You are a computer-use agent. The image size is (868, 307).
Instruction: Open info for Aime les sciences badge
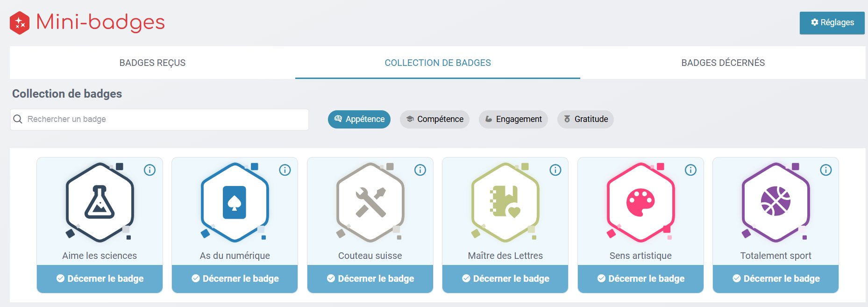tap(149, 170)
